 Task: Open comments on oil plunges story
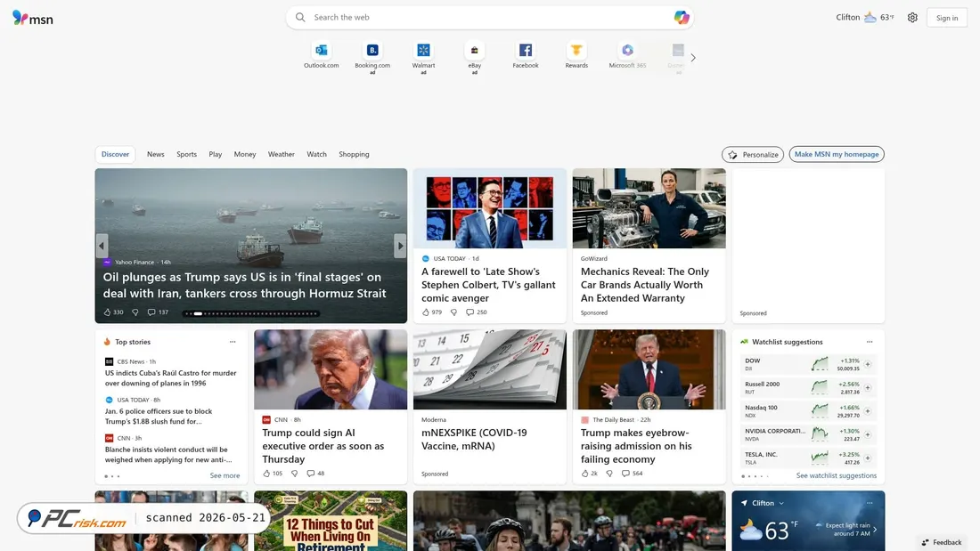pos(158,312)
